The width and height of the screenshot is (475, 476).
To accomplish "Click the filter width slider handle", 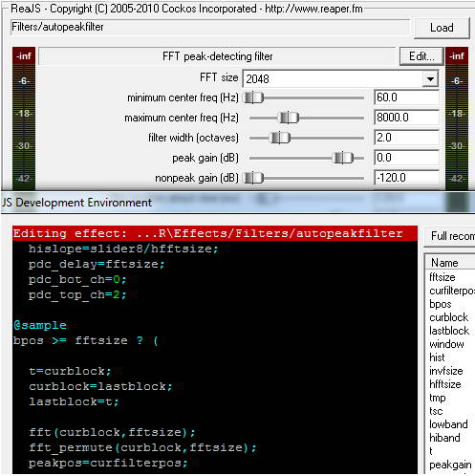I will [x=280, y=138].
